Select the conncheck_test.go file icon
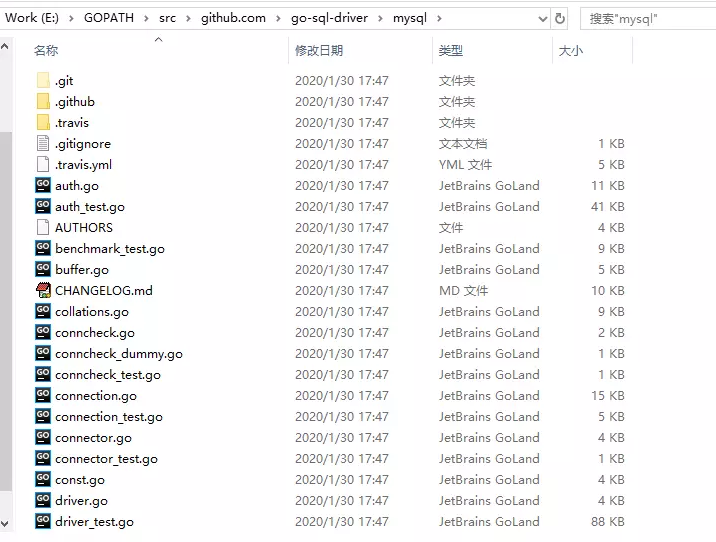 point(43,374)
